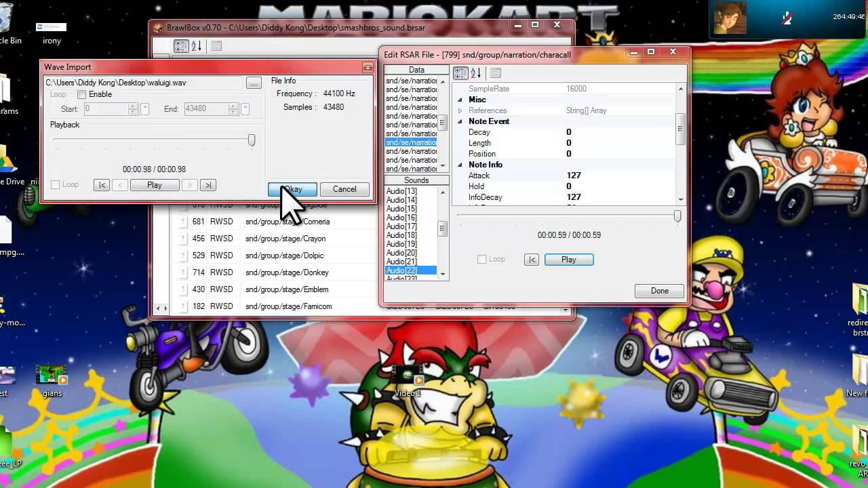The width and height of the screenshot is (868, 488).
Task: Jump to start in Edit RSAR playback
Action: coord(532,260)
